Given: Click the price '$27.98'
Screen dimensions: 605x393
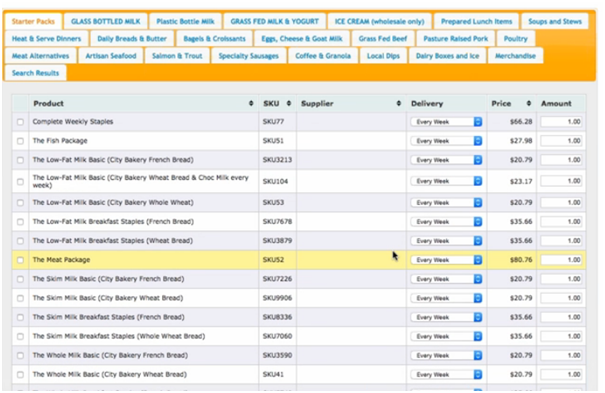Looking at the screenshot, I should (x=521, y=141).
